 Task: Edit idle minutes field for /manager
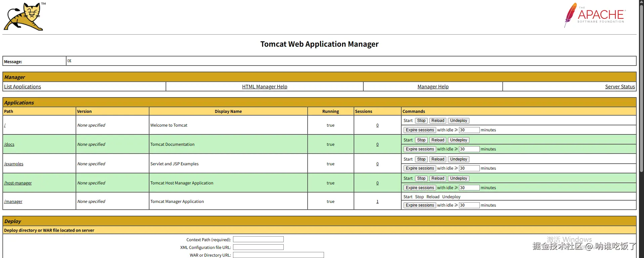pyautogui.click(x=469, y=205)
